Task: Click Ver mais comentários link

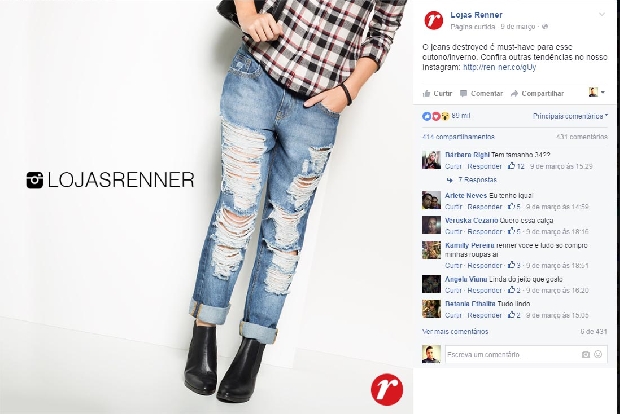Action: (455, 331)
